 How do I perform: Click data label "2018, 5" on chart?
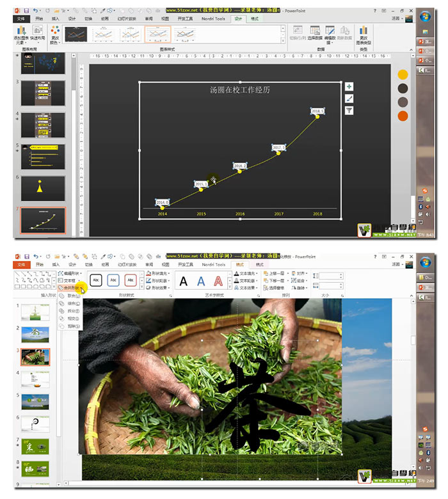[317, 111]
